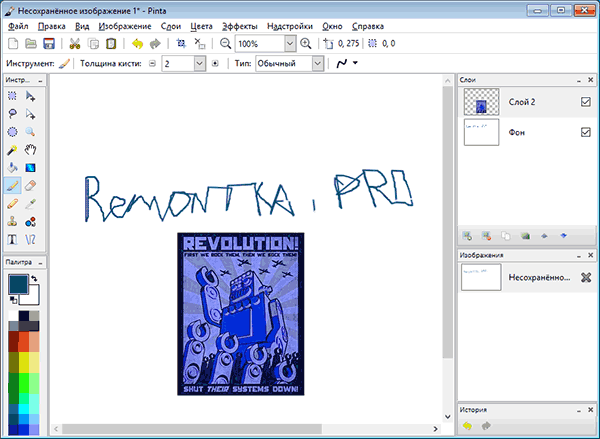Viewport: 600px width, 439px height.
Task: Open the brush width dropdown arrow
Action: point(199,64)
